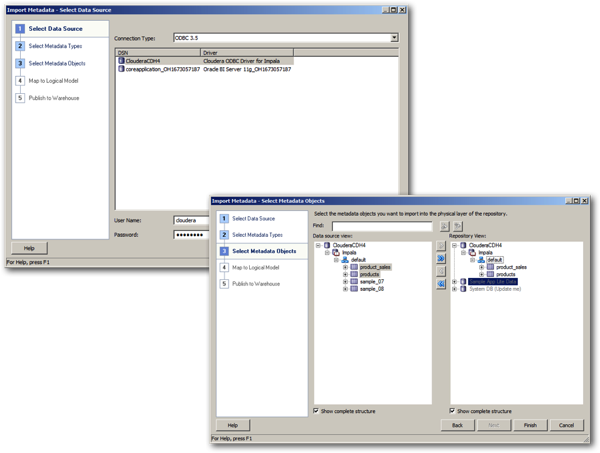Expand sample_07 table in Data source view
Viewport: 600px width, 453px height.
click(x=345, y=282)
